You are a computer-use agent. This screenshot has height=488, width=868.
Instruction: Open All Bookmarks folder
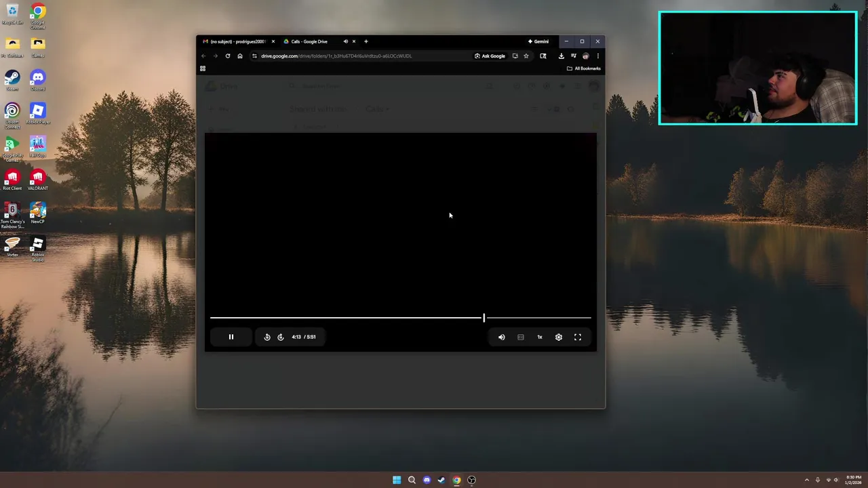tap(584, 68)
